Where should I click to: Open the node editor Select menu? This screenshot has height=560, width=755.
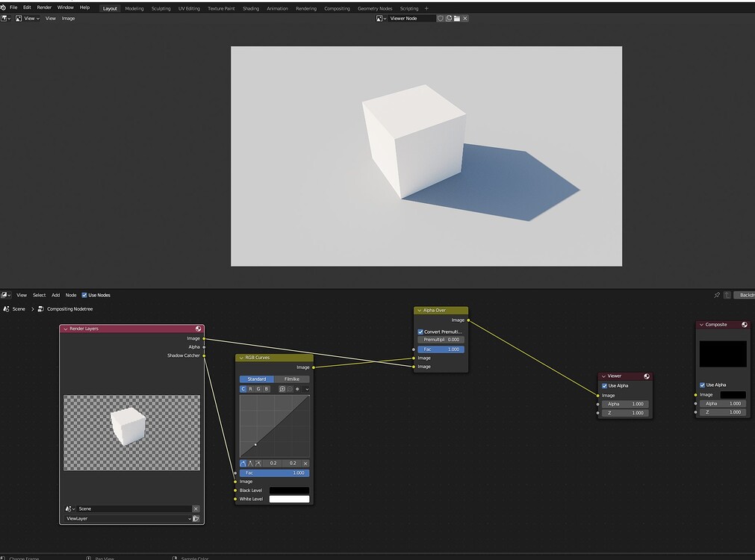point(39,295)
